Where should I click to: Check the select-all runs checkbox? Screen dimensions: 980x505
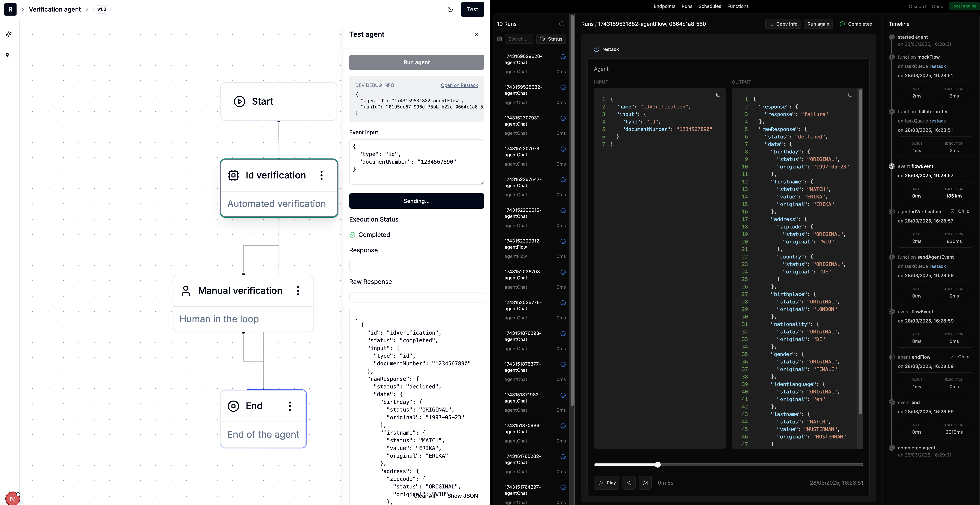499,39
